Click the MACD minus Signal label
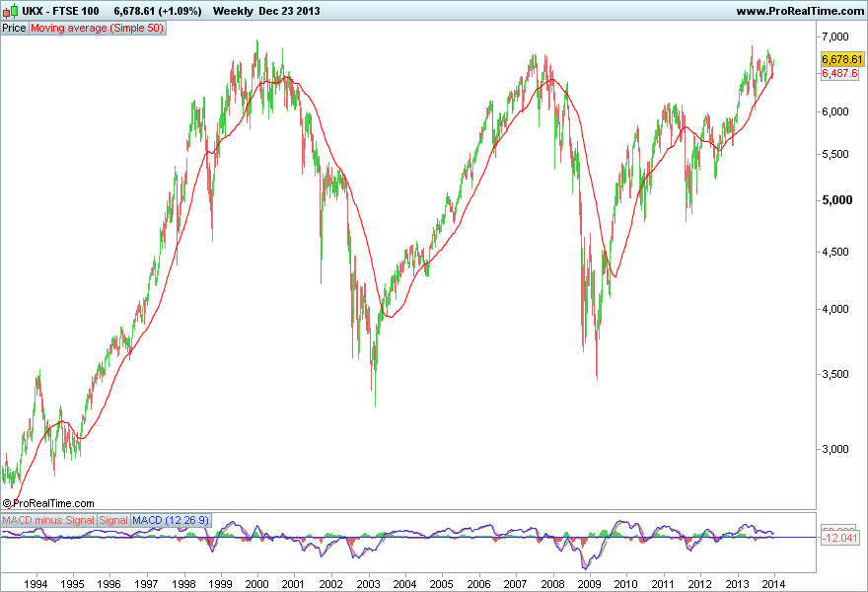This screenshot has height=592, width=868. click(48, 520)
